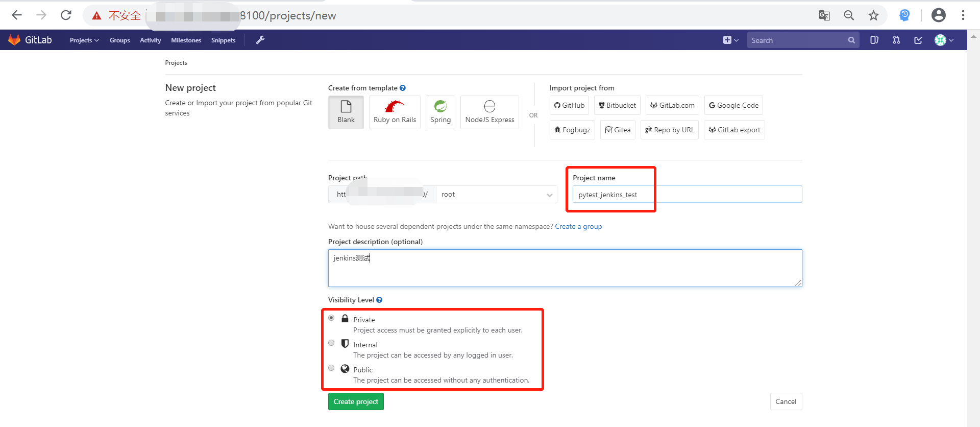980x427 pixels.
Task: Open the Chrome three-dot menu
Action: [963, 15]
